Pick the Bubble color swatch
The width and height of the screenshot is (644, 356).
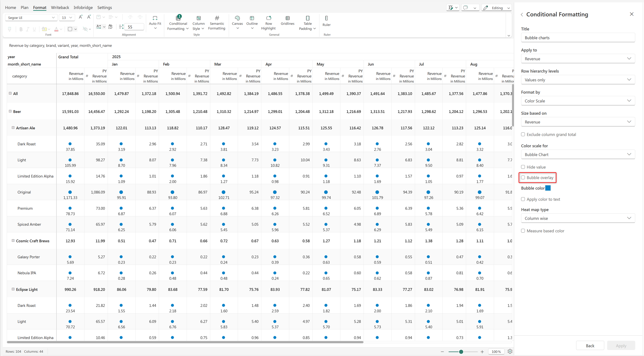pyautogui.click(x=548, y=188)
